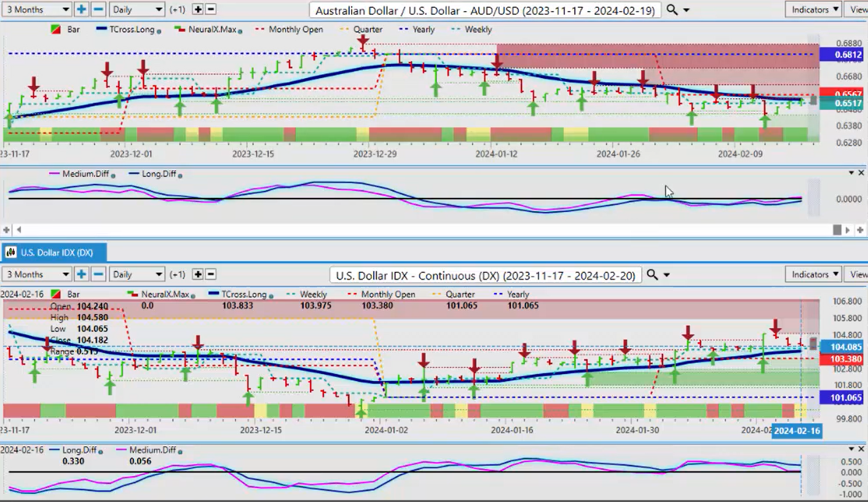
Task: Click the black plus button on AUD/USD toolbar
Action: point(198,9)
